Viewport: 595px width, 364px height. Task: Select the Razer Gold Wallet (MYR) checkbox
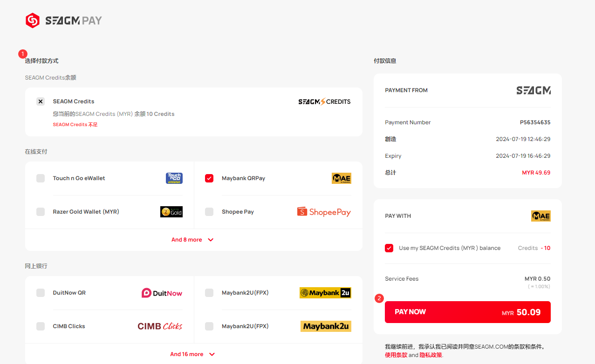click(41, 212)
